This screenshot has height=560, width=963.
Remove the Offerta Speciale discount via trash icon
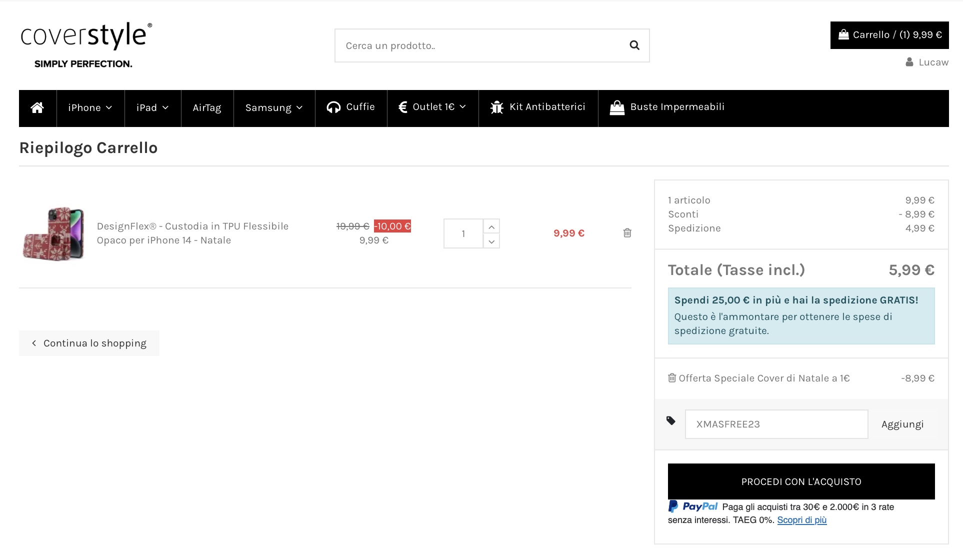click(x=672, y=378)
